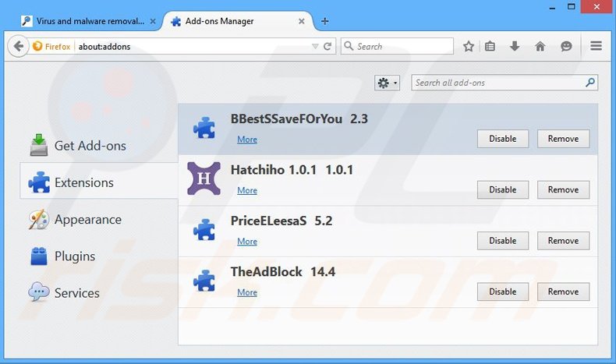
Task: Close the Virus and malware removal tab
Action: (x=153, y=21)
